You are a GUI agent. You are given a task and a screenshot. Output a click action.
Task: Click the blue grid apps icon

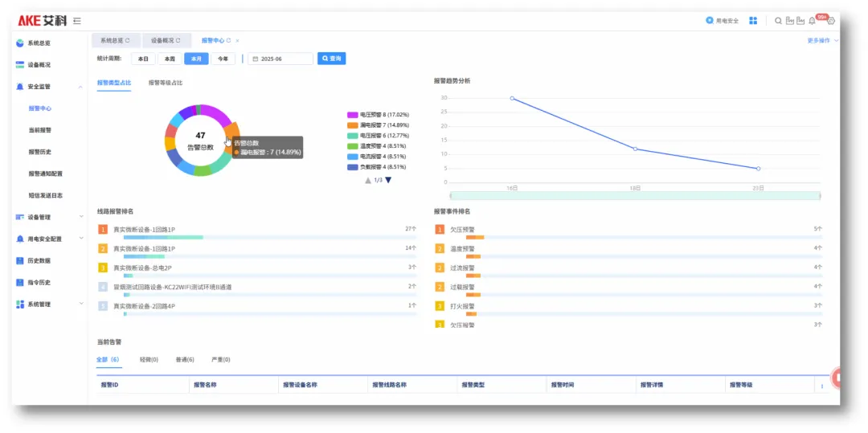click(753, 21)
